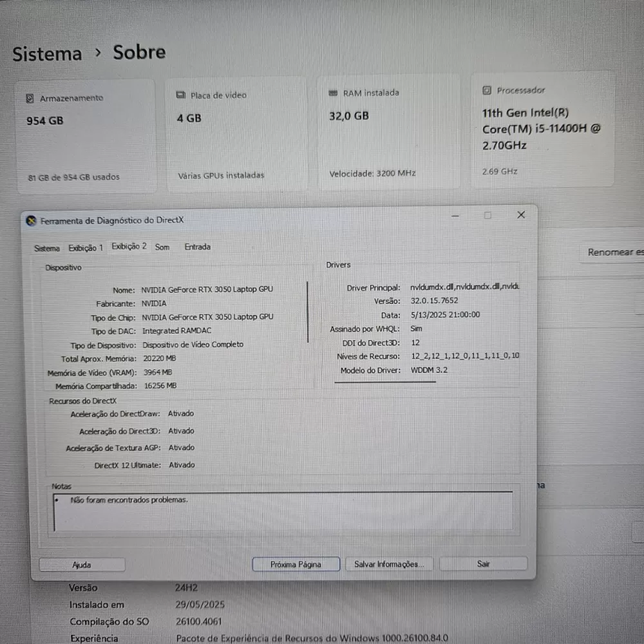Click the DirectX icon in dialog title bar
Viewport: 644px width, 644px height.
coord(31,220)
